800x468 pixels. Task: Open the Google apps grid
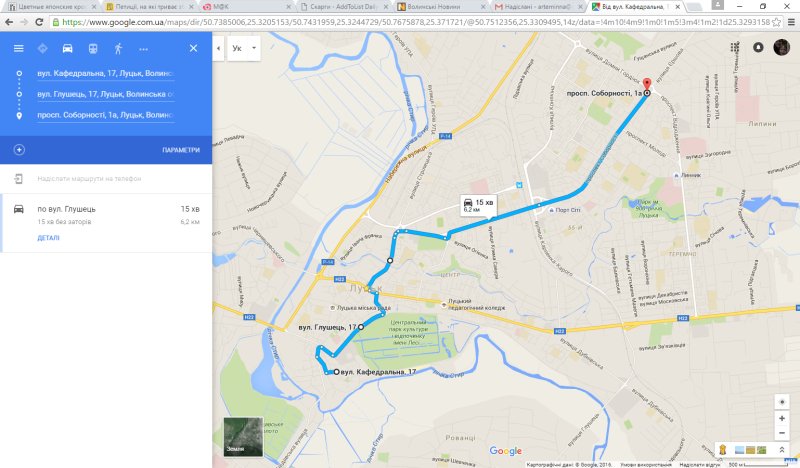pyautogui.click(x=735, y=47)
